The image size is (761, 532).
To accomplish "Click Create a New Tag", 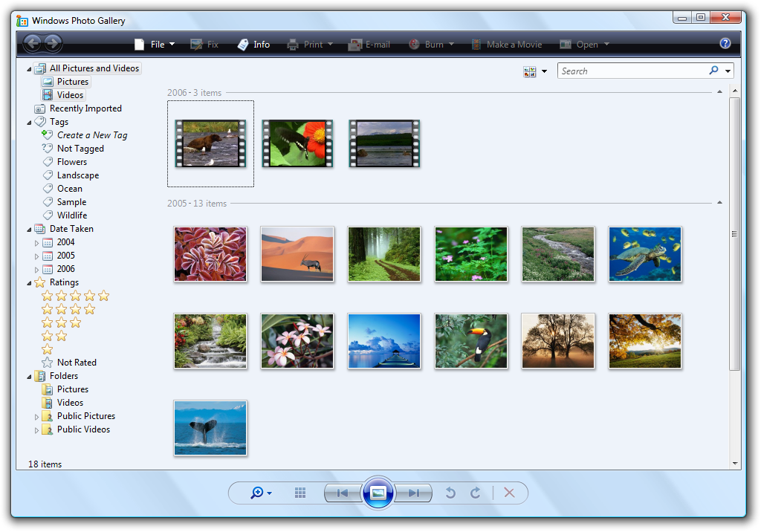I will coord(91,135).
